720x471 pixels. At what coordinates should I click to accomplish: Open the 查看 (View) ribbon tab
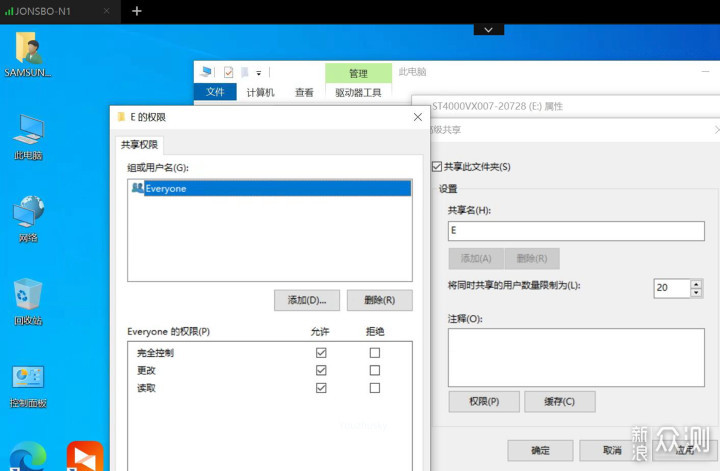304,92
